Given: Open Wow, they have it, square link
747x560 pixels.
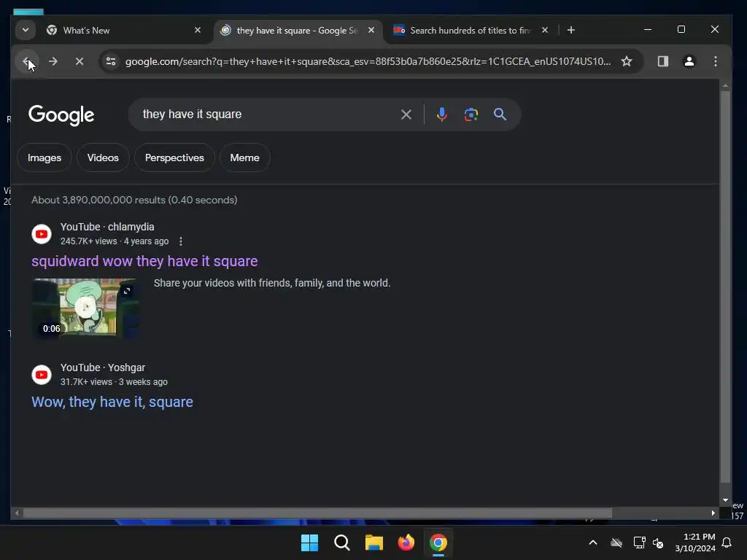Looking at the screenshot, I should coord(112,402).
